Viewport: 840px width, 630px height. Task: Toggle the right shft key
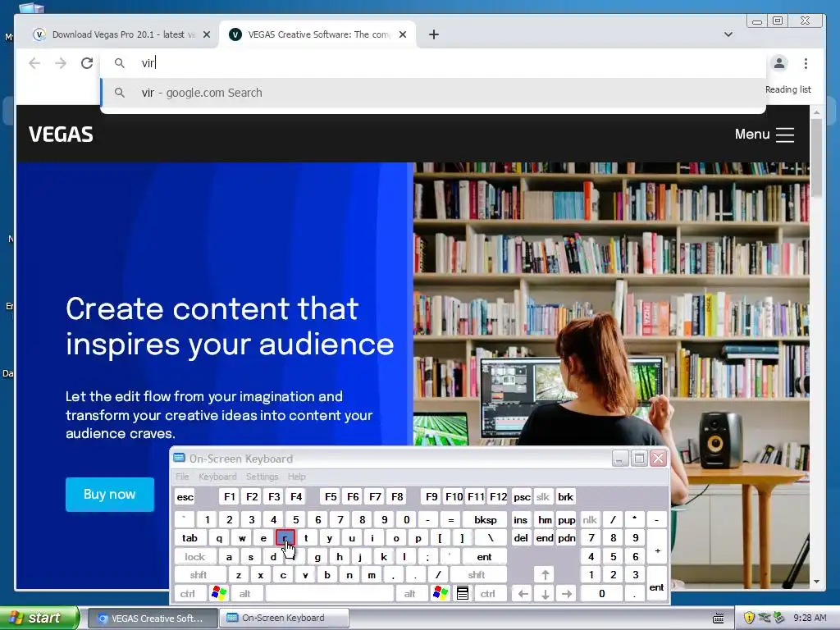pyautogui.click(x=477, y=575)
